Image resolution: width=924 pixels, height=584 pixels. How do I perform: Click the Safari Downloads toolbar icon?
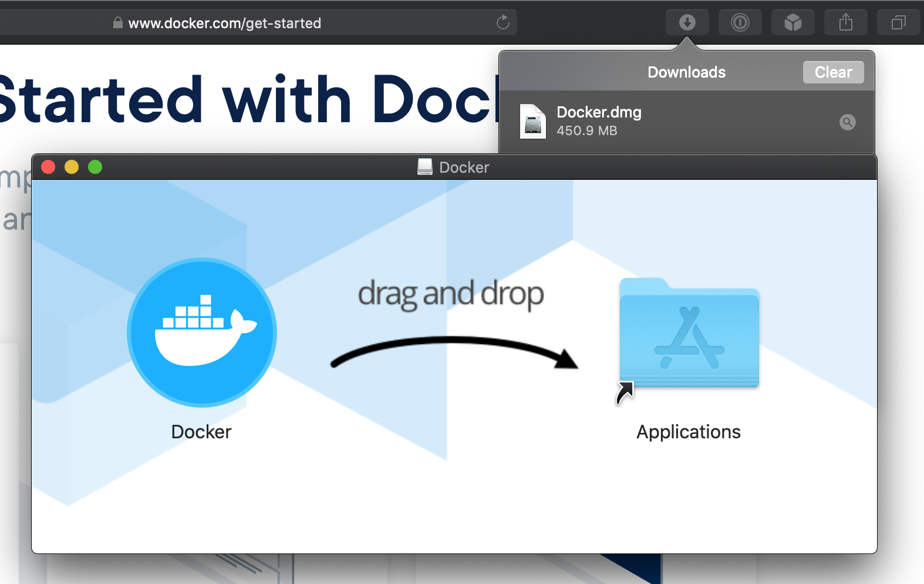point(687,23)
